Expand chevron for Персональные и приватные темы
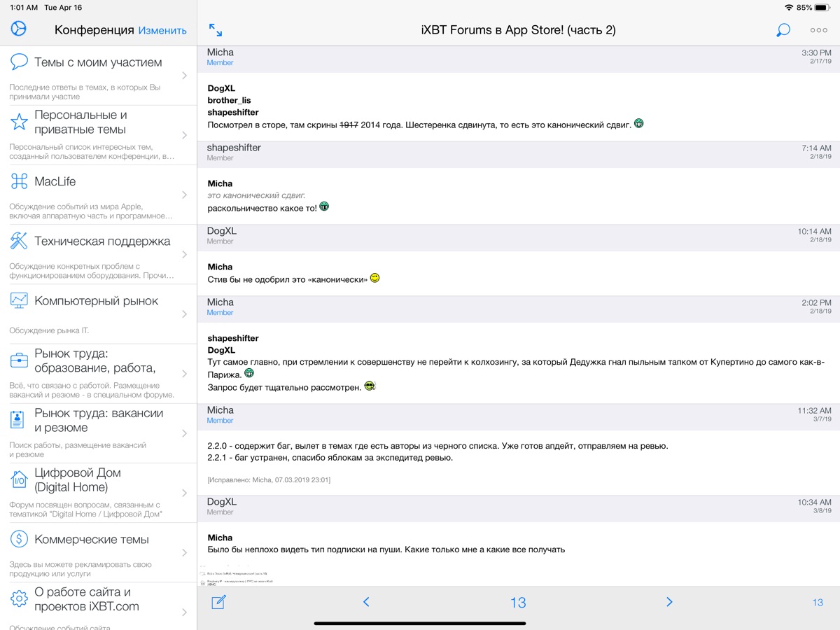This screenshot has width=840, height=630. click(184, 135)
